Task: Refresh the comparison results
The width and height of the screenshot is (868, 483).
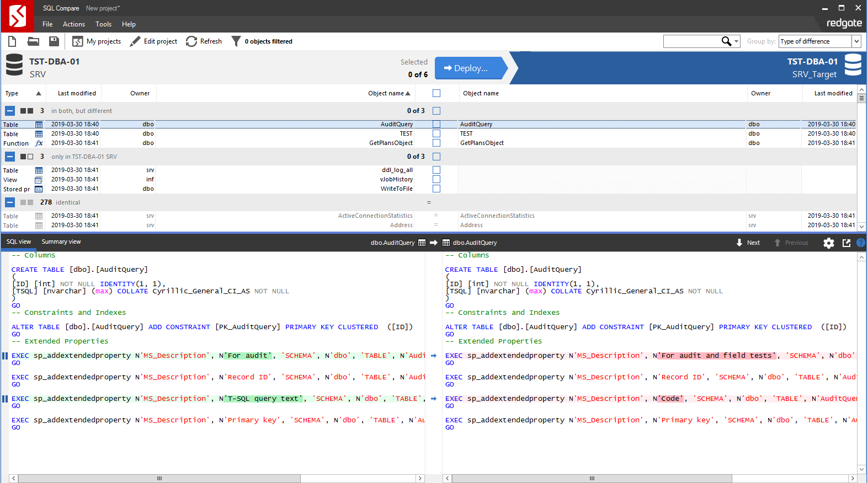Action: pyautogui.click(x=204, y=41)
